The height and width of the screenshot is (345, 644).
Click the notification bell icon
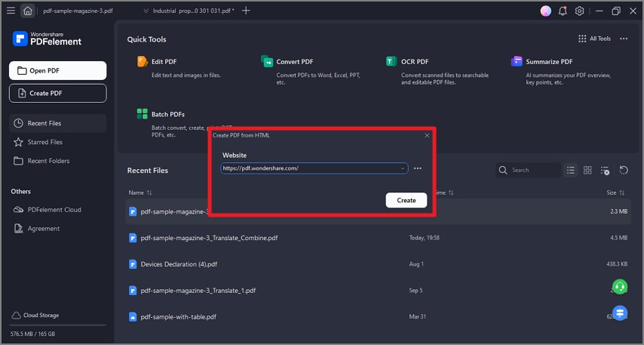(563, 11)
